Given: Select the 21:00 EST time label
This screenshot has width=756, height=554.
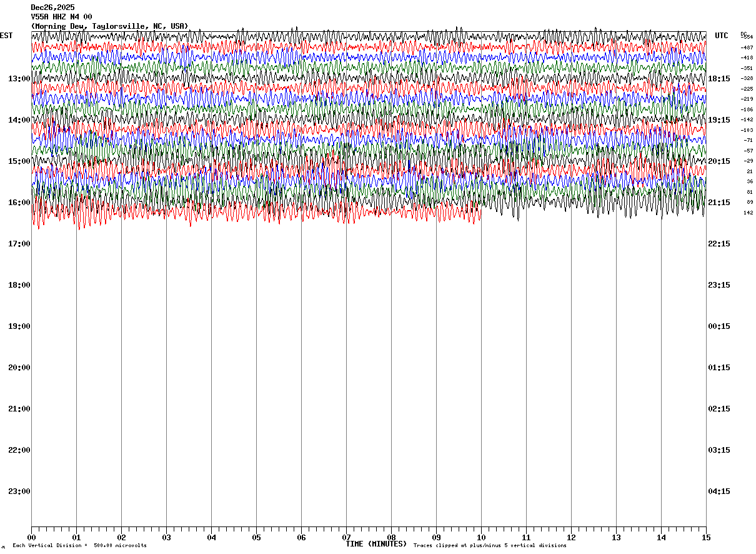Looking at the screenshot, I should coord(19,409).
